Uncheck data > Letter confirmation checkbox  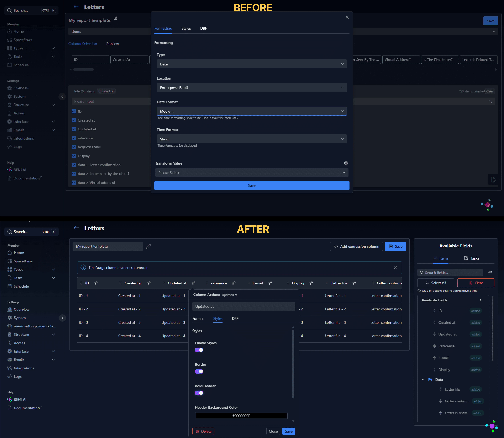(x=74, y=165)
